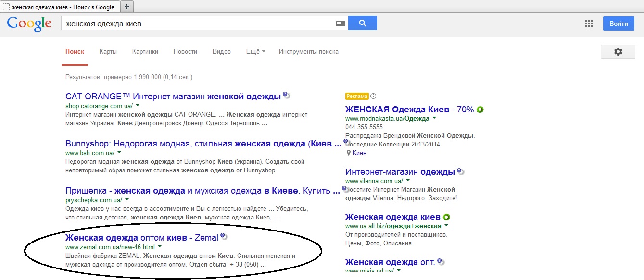Open ad Женская одежда опт.
The image size is (644, 280).
tap(390, 262)
